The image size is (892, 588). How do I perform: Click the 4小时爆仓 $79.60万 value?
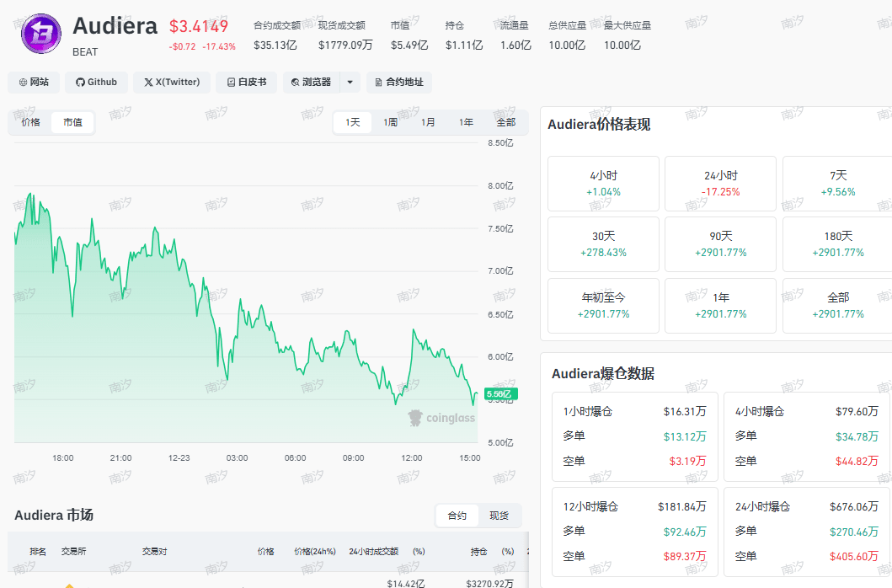click(x=857, y=412)
